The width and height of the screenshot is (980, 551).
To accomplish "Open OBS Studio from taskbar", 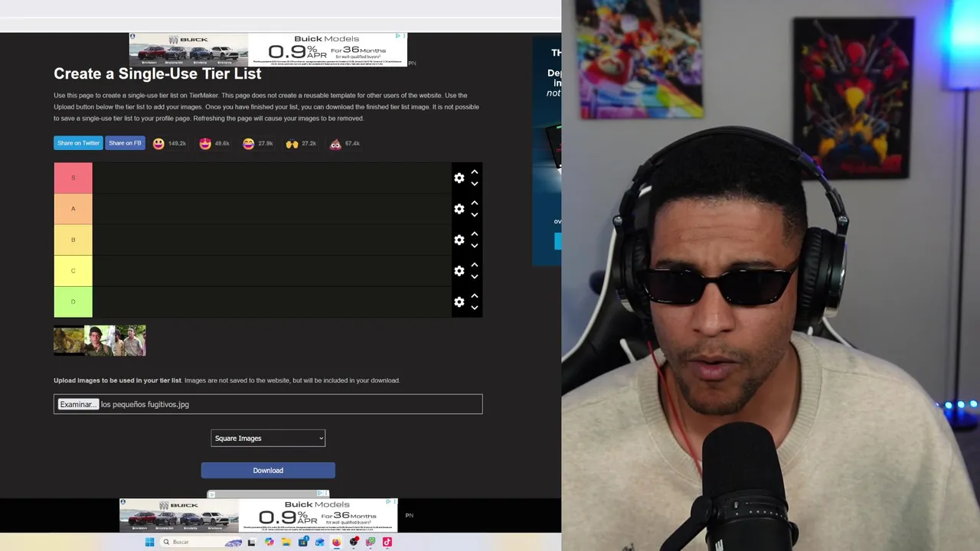I will pyautogui.click(x=354, y=542).
